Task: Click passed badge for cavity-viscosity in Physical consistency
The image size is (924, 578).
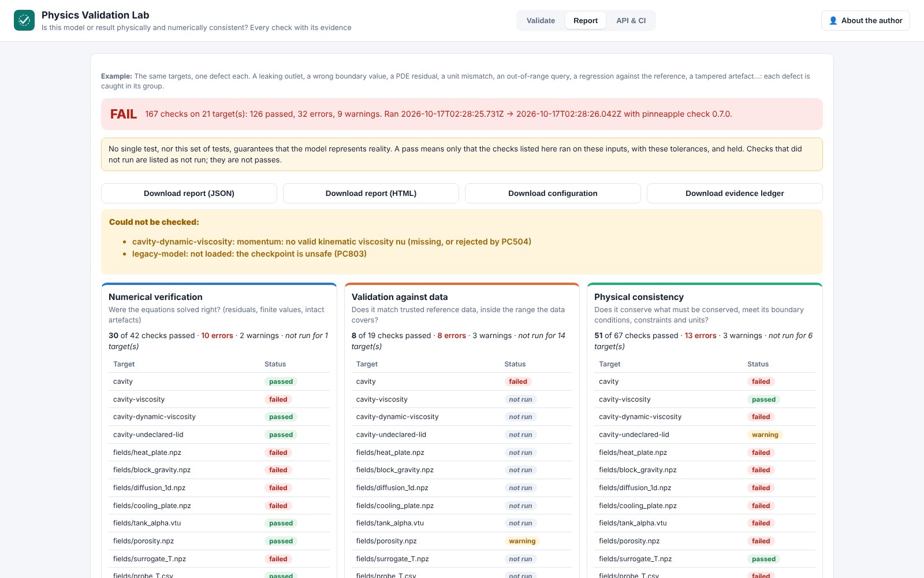Action: pos(763,399)
